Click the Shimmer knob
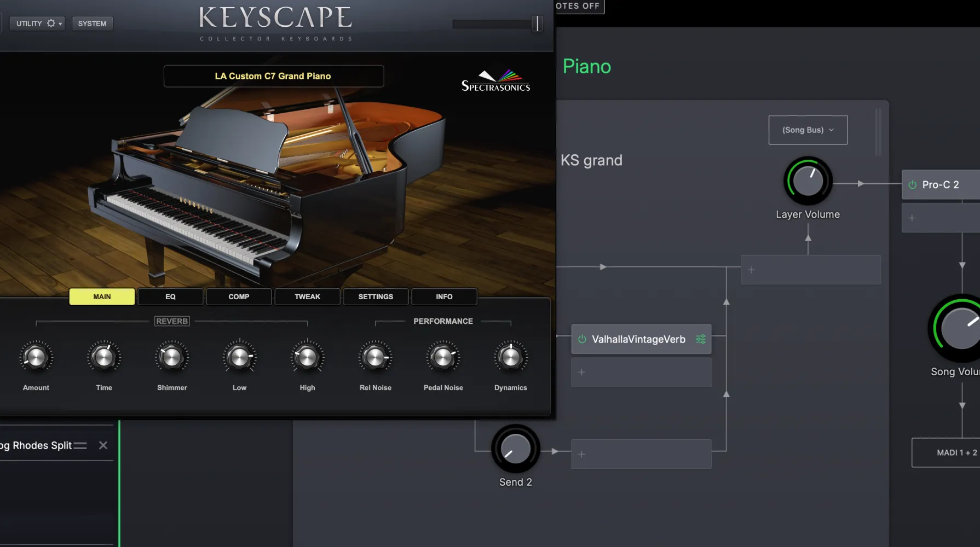 pos(172,357)
